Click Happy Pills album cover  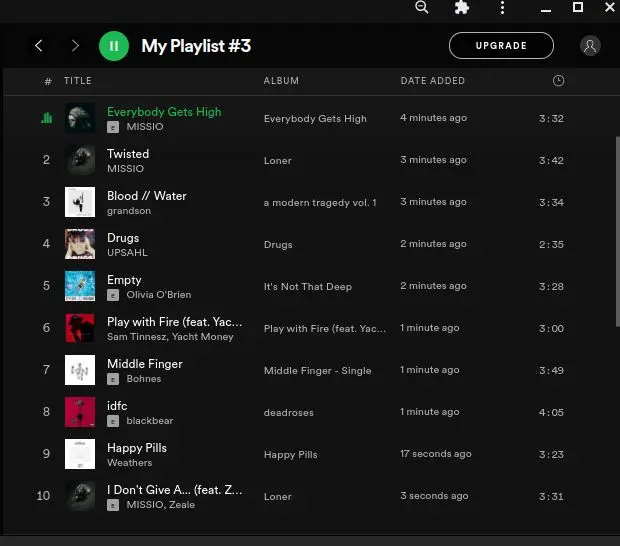click(x=80, y=454)
